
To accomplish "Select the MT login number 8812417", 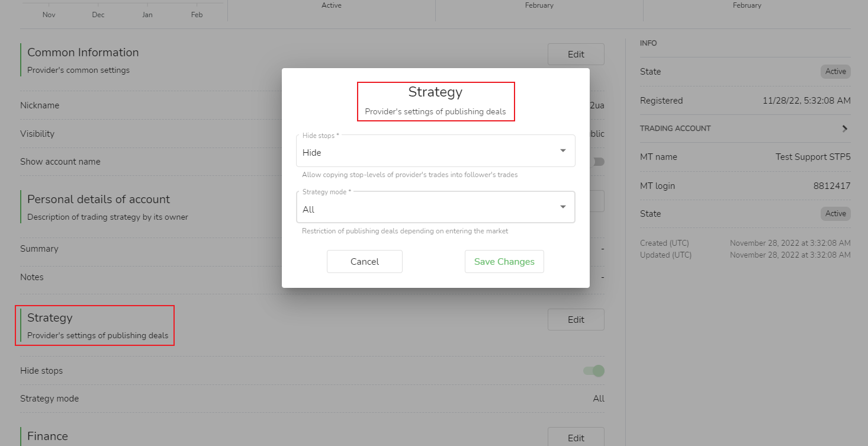I will click(831, 186).
